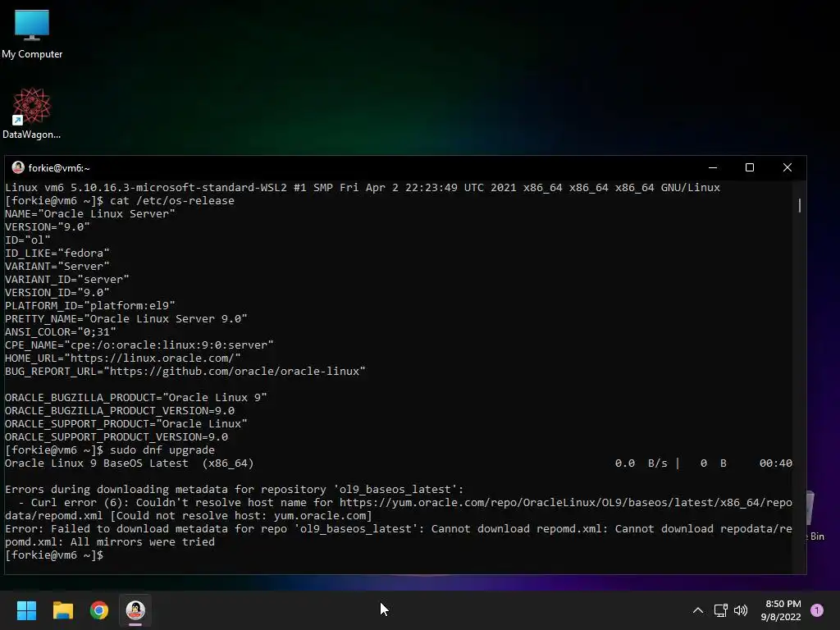This screenshot has height=630, width=840.
Task: Close the forkie@vm6 terminal window
Action: pyautogui.click(x=787, y=167)
